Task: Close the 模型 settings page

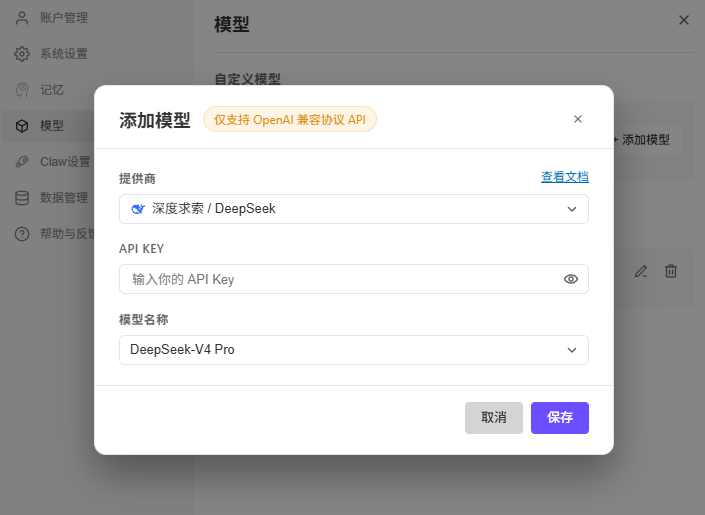Action: (x=684, y=20)
